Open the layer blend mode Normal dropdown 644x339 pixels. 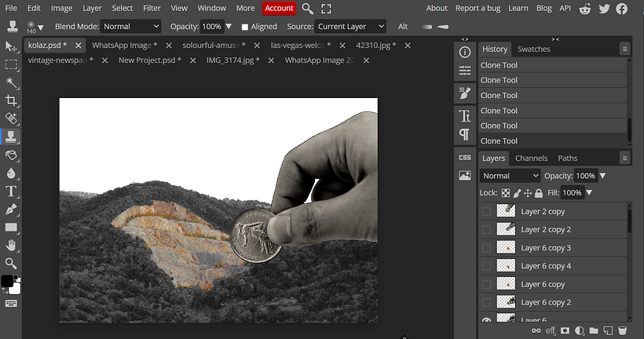(510, 176)
